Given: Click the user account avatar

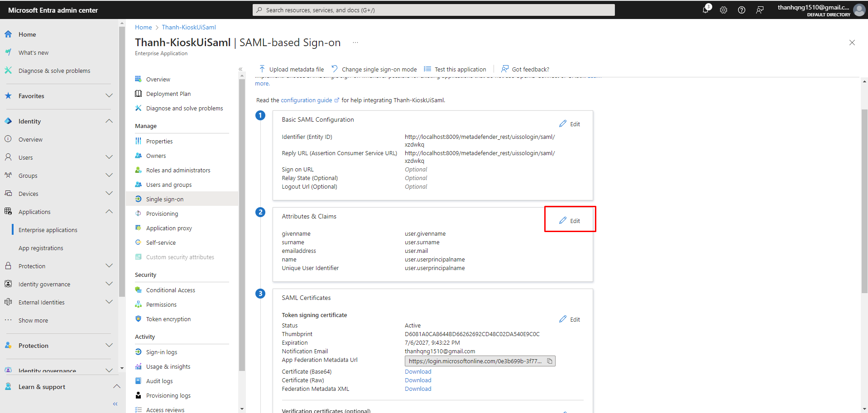Looking at the screenshot, I should pyautogui.click(x=859, y=10).
